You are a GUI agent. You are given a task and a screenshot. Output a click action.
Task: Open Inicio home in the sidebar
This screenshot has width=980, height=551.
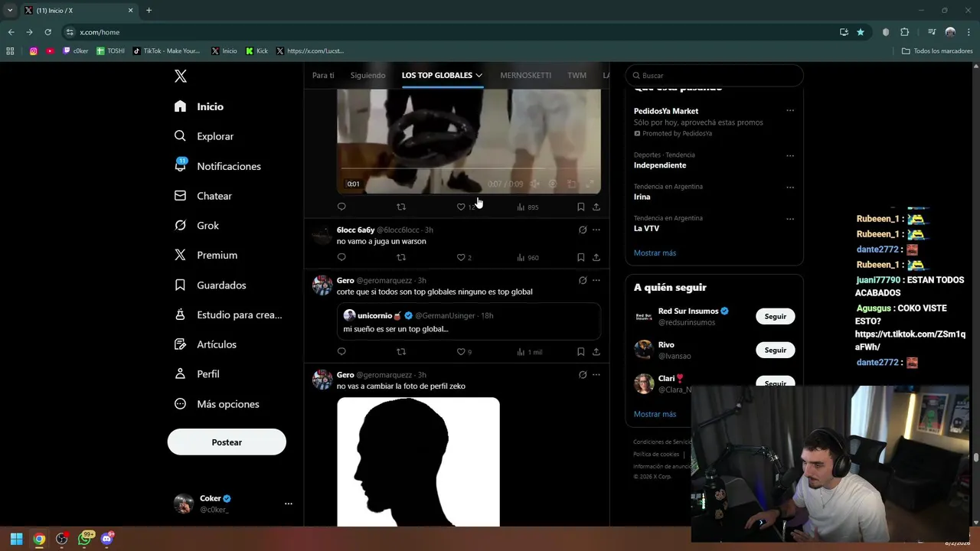(x=199, y=106)
